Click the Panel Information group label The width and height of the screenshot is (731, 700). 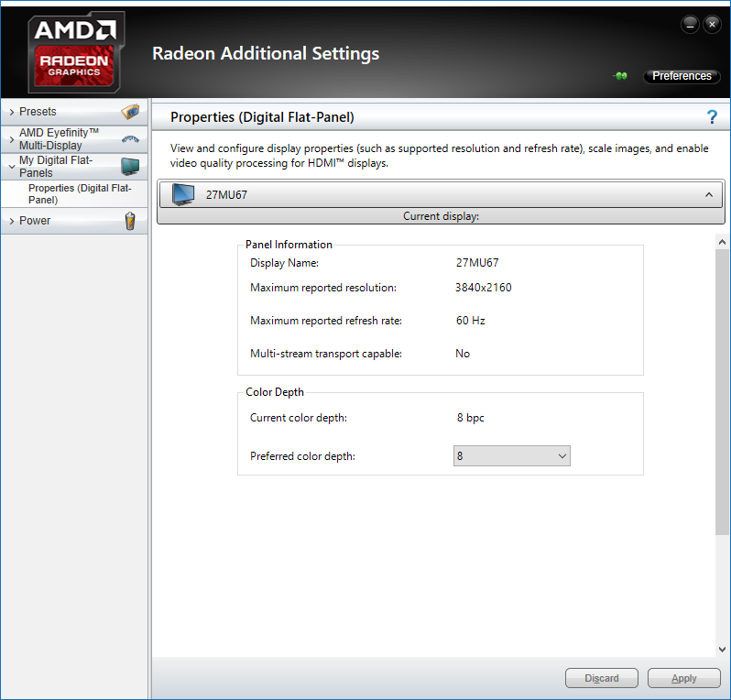tap(289, 245)
